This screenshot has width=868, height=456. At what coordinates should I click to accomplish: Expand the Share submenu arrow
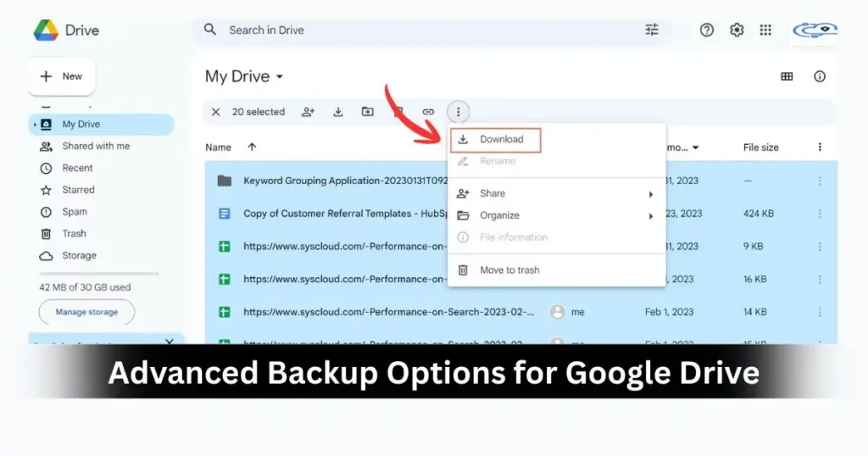pyautogui.click(x=651, y=194)
